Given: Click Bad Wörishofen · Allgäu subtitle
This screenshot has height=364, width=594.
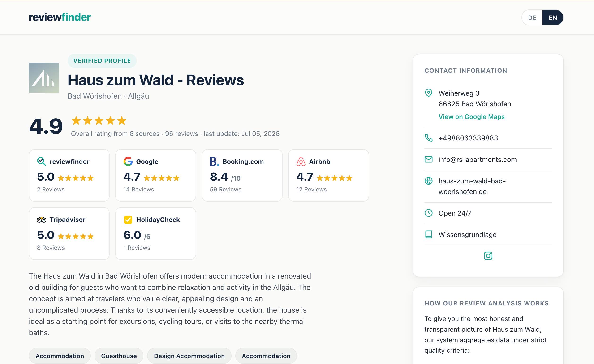Looking at the screenshot, I should [108, 96].
